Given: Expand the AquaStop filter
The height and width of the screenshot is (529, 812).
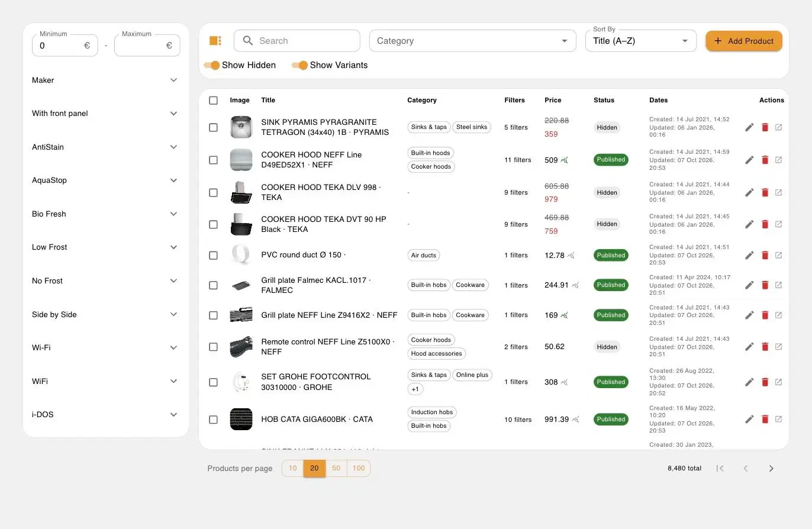Looking at the screenshot, I should click(x=105, y=180).
